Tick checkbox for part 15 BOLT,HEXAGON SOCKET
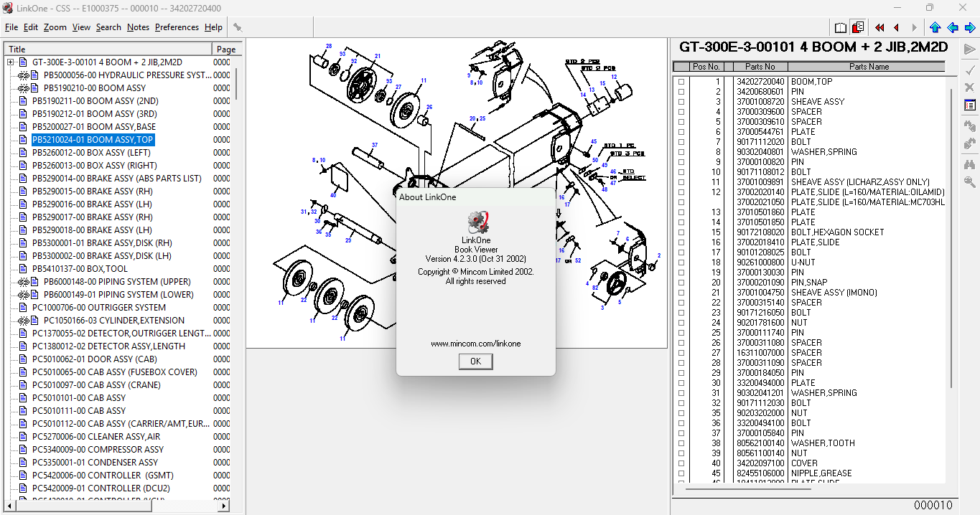 point(681,232)
